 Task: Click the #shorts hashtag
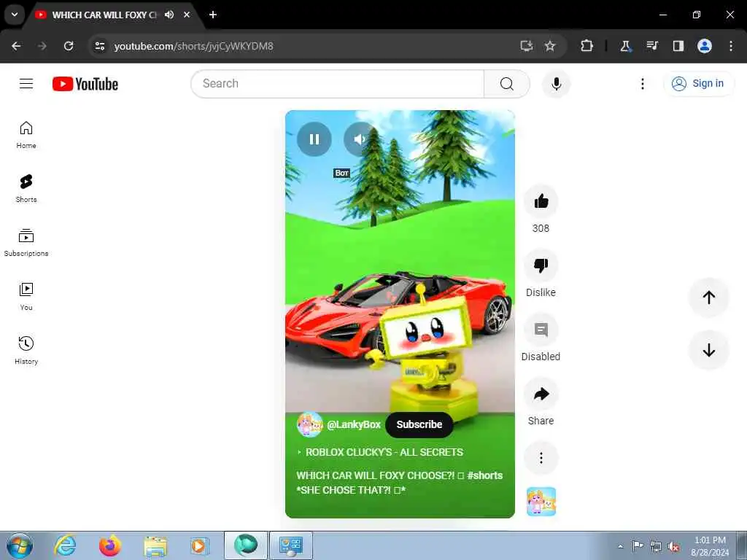tap(485, 475)
